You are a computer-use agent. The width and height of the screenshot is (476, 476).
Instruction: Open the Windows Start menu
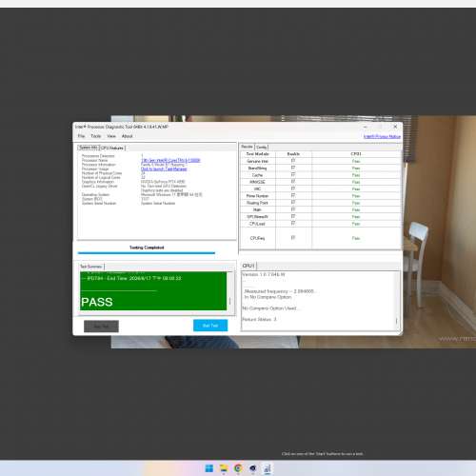pos(209,468)
